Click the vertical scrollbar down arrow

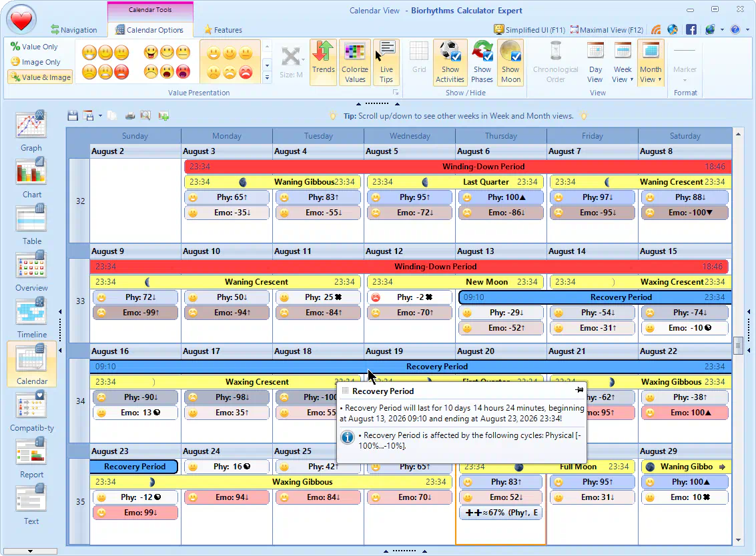click(738, 540)
